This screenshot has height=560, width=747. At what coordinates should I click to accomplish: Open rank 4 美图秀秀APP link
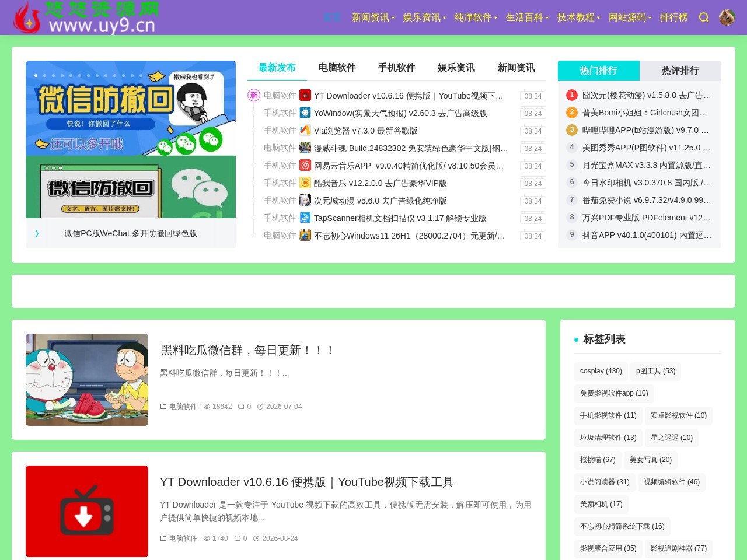tap(647, 148)
